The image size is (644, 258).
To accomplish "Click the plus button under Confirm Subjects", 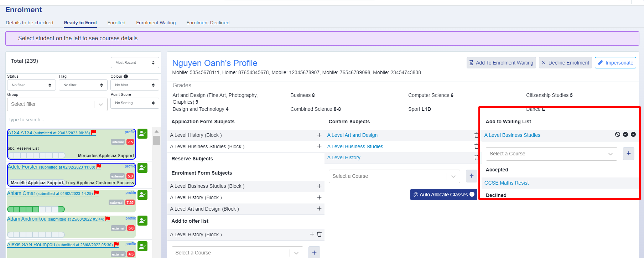I will pos(471,176).
